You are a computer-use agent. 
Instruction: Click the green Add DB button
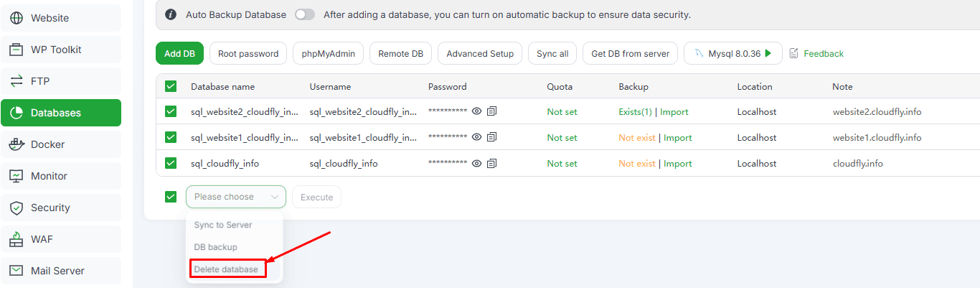tap(179, 54)
